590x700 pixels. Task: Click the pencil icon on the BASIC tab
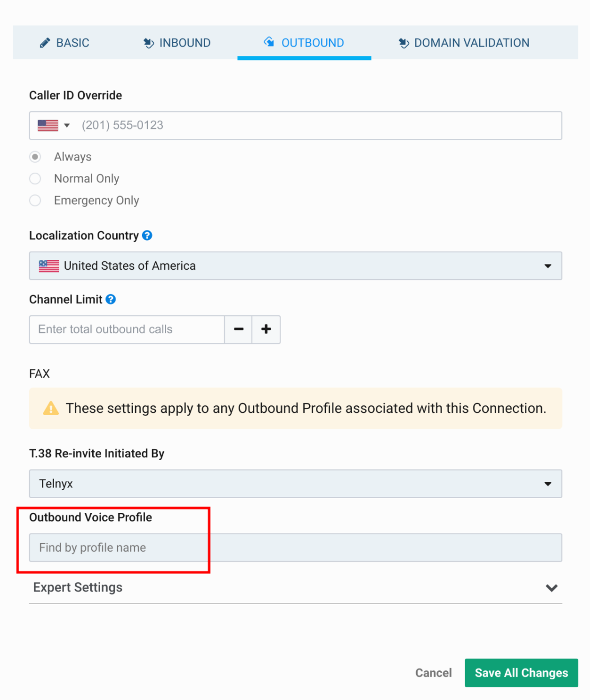[45, 43]
